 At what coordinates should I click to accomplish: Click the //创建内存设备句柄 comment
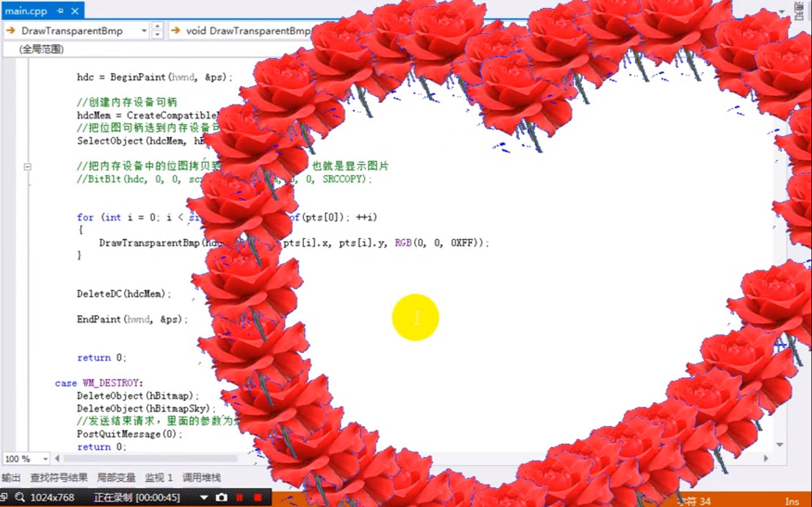127,102
